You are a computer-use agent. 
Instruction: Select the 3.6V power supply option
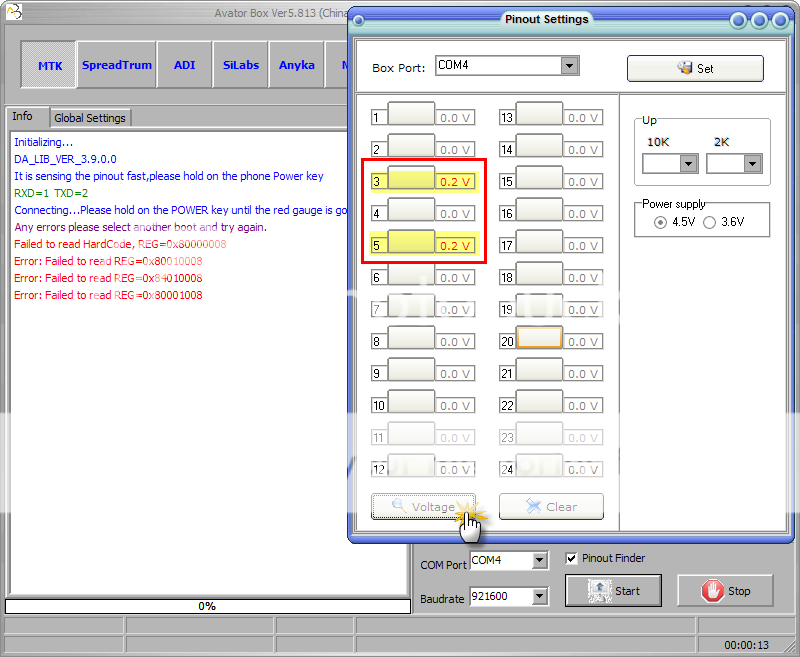pyautogui.click(x=709, y=222)
